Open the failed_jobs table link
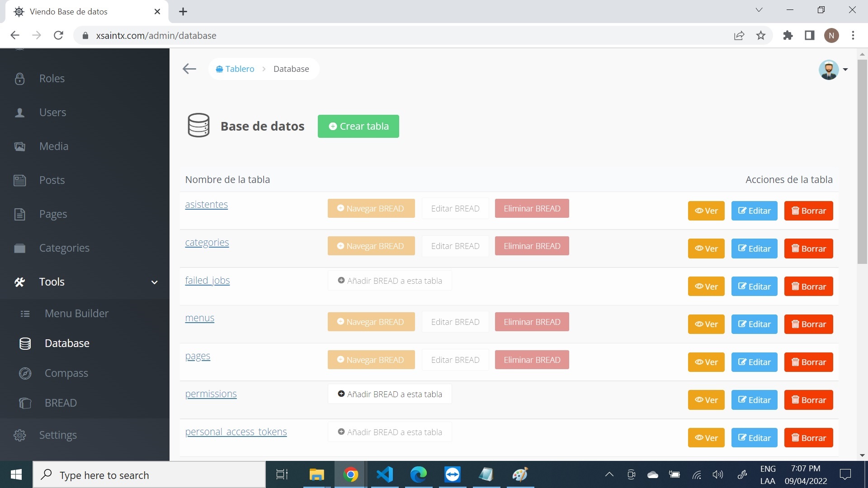Screen dimensions: 868x488 click(207, 281)
